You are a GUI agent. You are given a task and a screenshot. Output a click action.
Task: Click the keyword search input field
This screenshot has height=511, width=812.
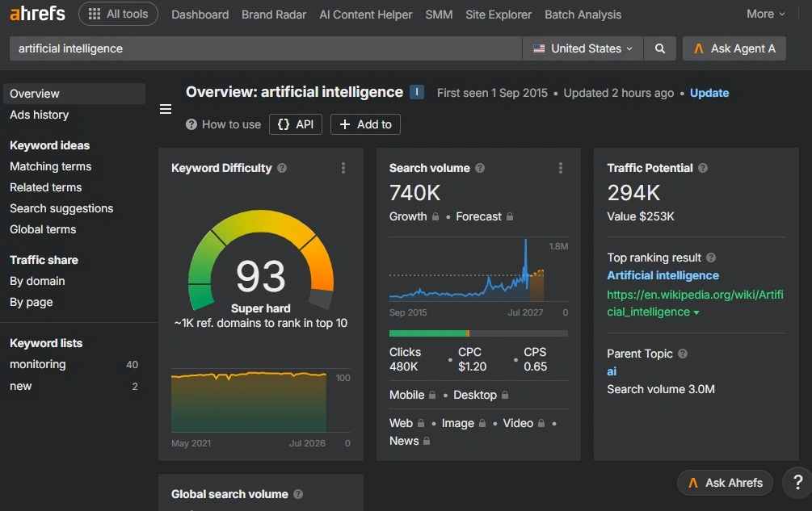click(266, 48)
